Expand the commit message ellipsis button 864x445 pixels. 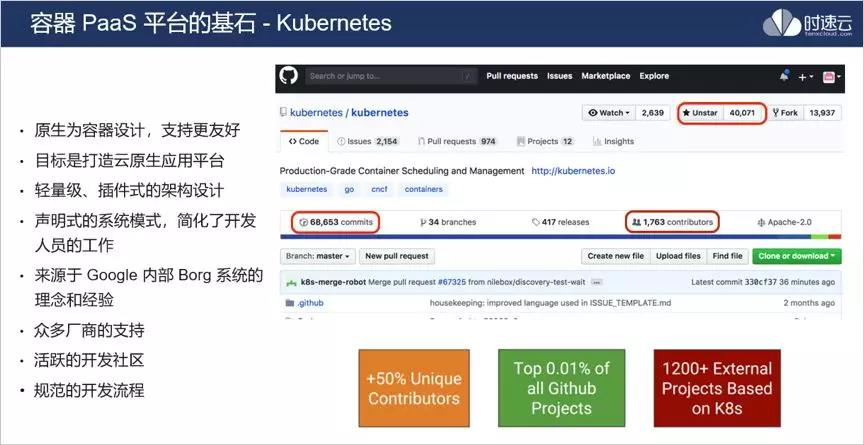tap(596, 283)
